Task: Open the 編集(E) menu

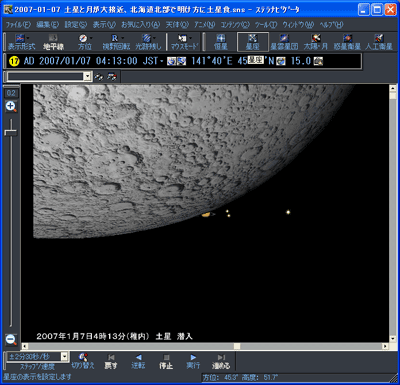Action: [48, 25]
